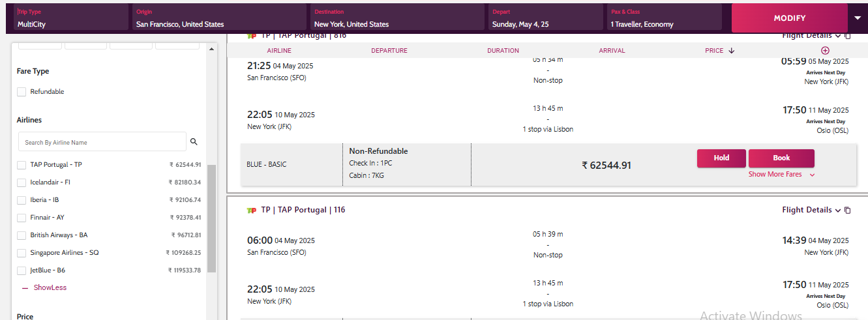
Task: Sort results by Duration column
Action: pyautogui.click(x=503, y=50)
